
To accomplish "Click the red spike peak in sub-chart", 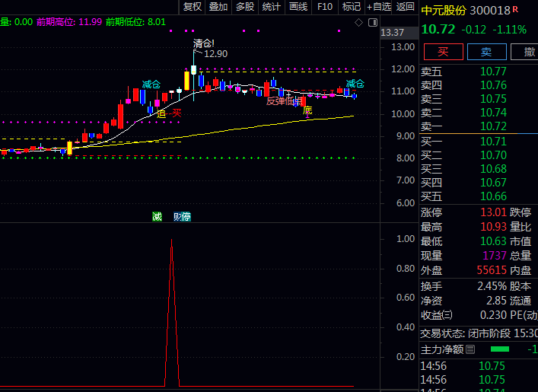I will (x=171, y=241).
